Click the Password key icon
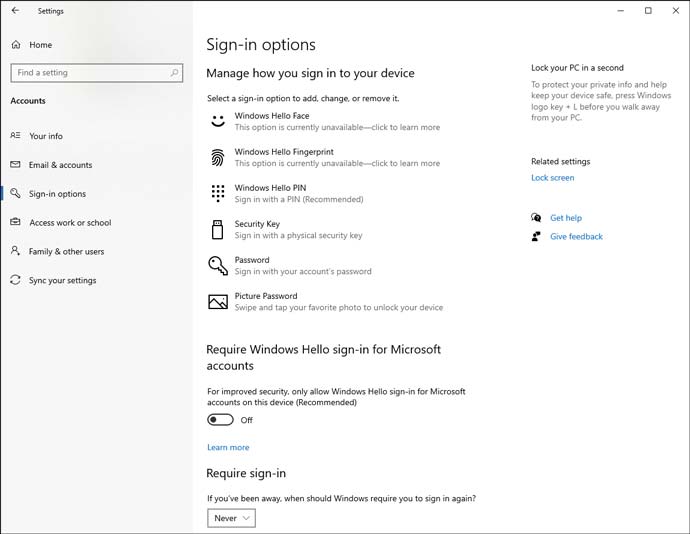Screen dimensions: 690x534 (218, 266)
